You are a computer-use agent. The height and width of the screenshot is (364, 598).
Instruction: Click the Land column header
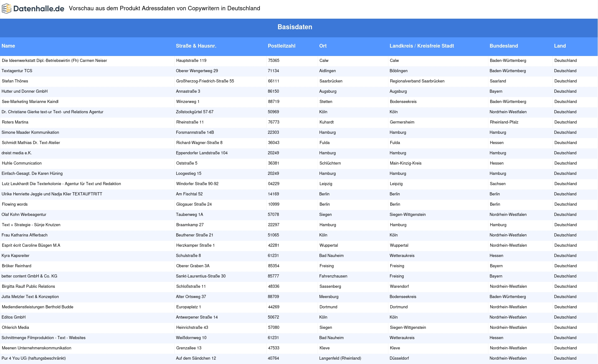(560, 46)
